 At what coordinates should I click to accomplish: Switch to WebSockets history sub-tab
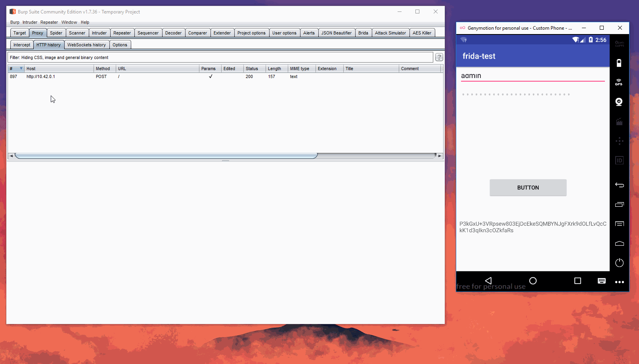pos(86,45)
